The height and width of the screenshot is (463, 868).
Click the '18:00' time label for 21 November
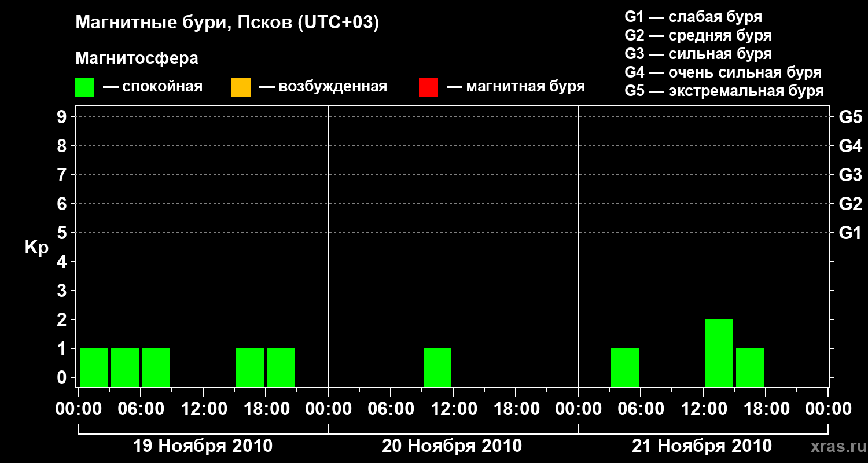tap(766, 409)
